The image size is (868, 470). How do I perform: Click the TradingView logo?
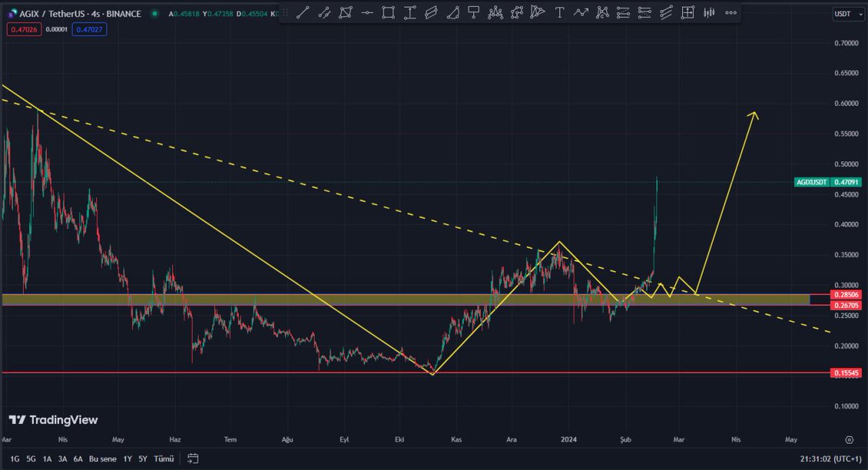point(53,420)
